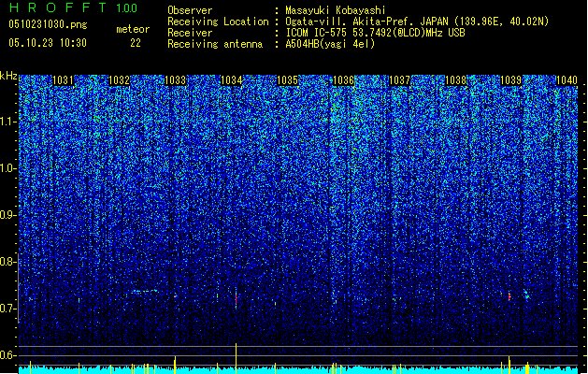Click time marker 1036
Screen dimensions: 588x374
pos(343,80)
